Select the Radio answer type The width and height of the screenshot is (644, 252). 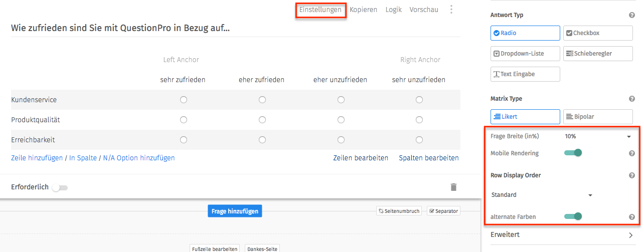pos(525,33)
